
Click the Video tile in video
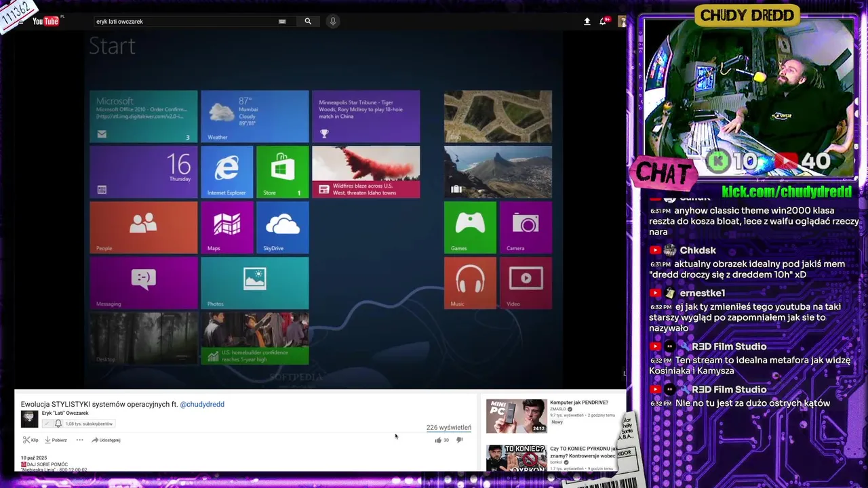click(x=526, y=283)
